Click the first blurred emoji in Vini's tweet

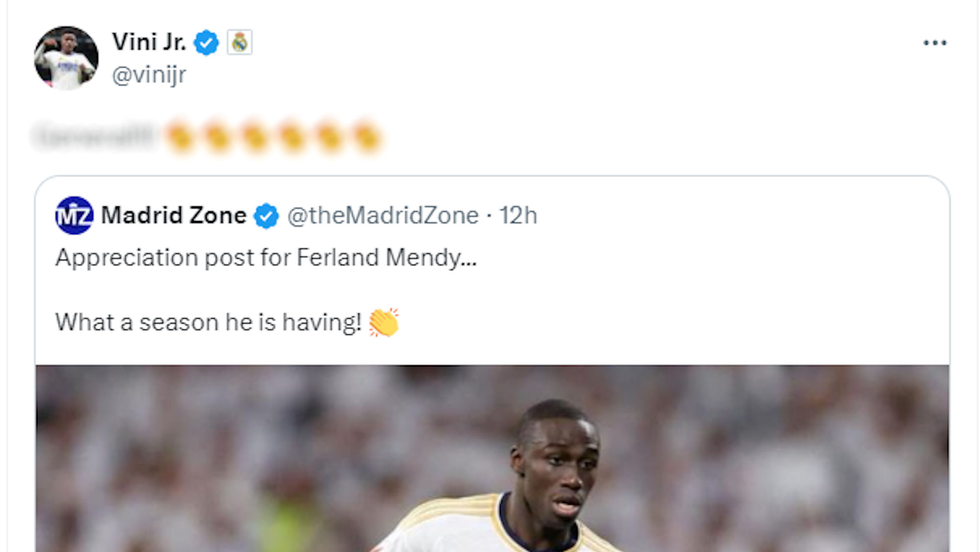pos(180,137)
